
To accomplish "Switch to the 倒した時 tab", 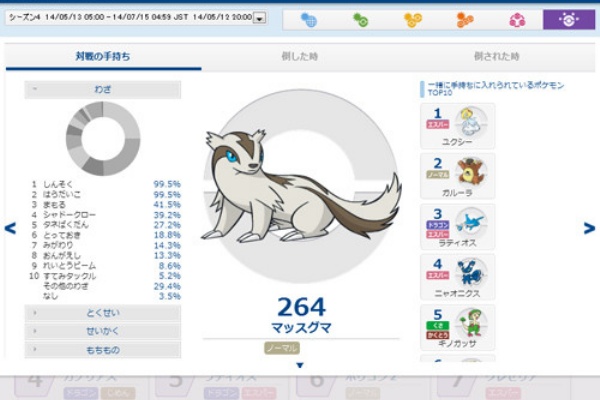I will [x=300, y=57].
